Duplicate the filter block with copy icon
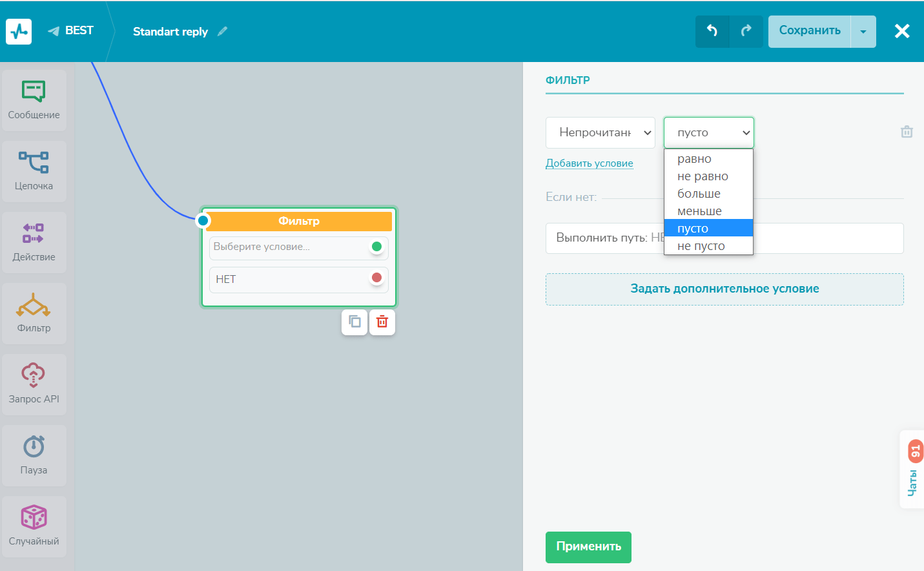This screenshot has height=571, width=924. [354, 322]
